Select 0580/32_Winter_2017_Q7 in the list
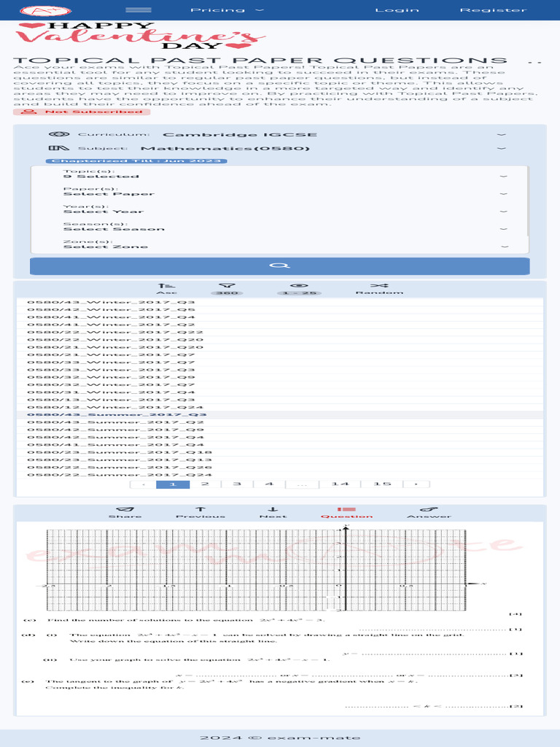The image size is (560, 747). (280, 385)
